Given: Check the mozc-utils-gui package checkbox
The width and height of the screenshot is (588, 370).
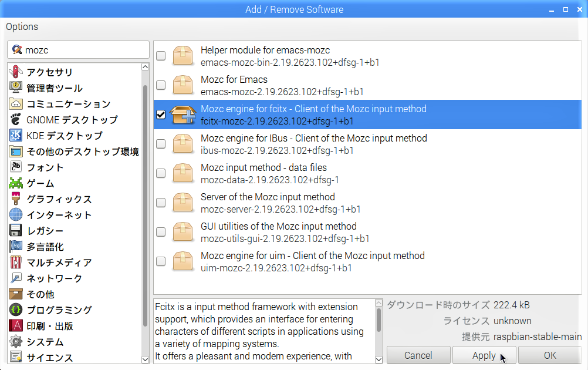Looking at the screenshot, I should [161, 232].
